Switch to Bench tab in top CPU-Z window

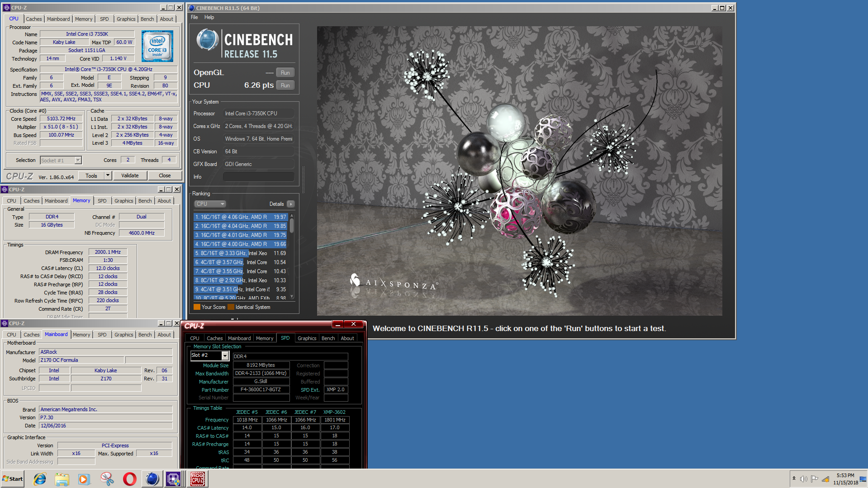[x=147, y=19]
